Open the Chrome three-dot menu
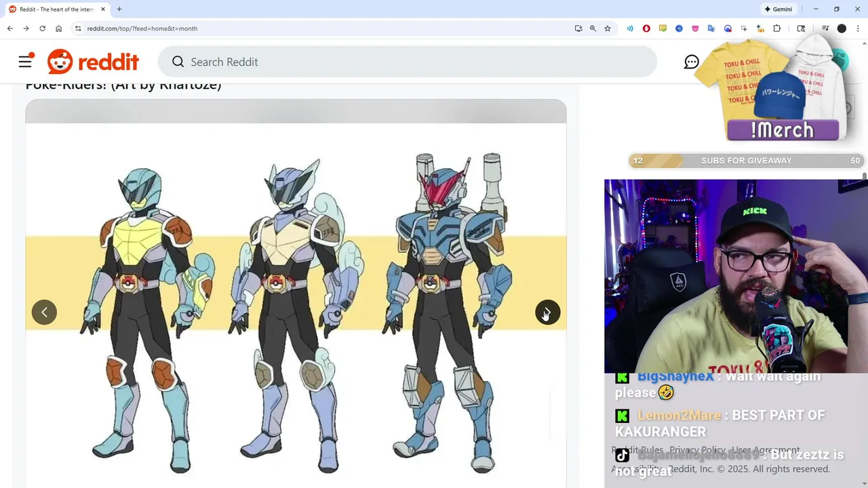Image resolution: width=868 pixels, height=488 pixels. [857, 28]
